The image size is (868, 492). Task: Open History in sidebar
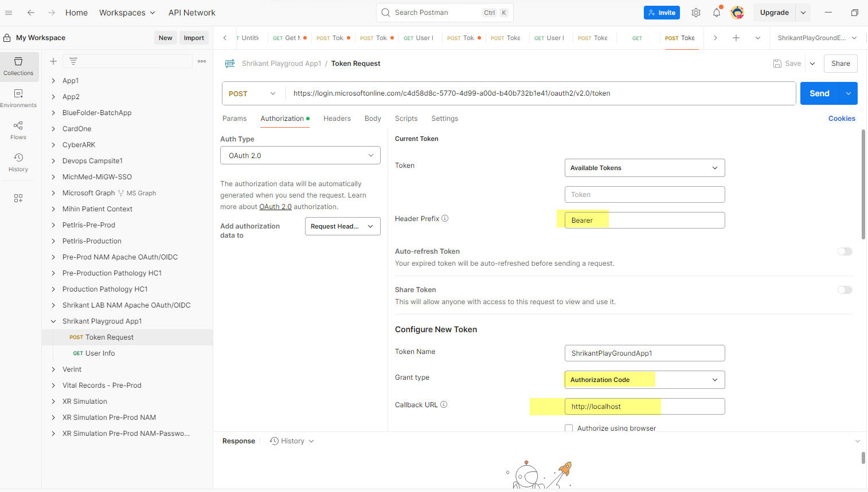tap(18, 162)
